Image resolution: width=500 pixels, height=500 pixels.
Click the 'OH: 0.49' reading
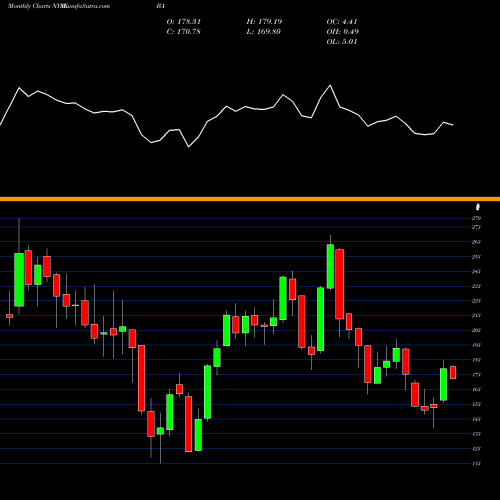(x=343, y=32)
